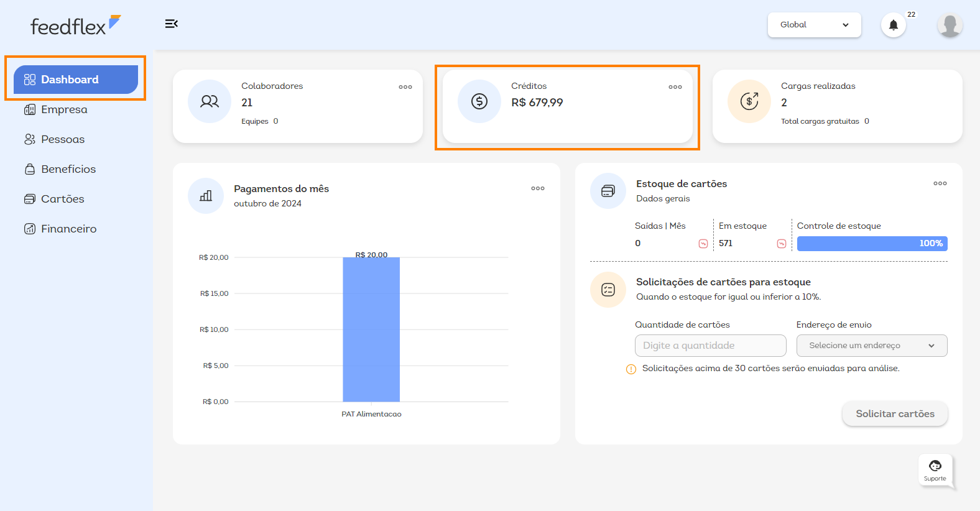980x511 pixels.
Task: Open the Pagamentos do mês options menu
Action: tap(537, 188)
